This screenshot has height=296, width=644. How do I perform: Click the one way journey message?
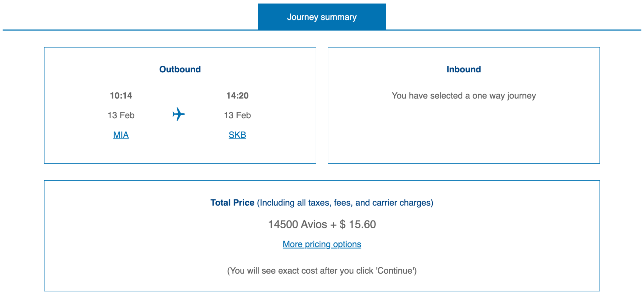464,95
